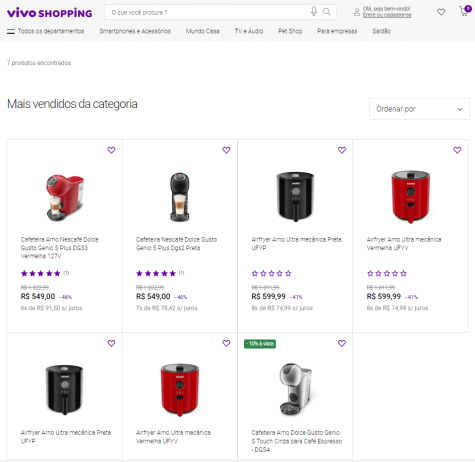Click '7 produtos encontrados' text

(39, 63)
